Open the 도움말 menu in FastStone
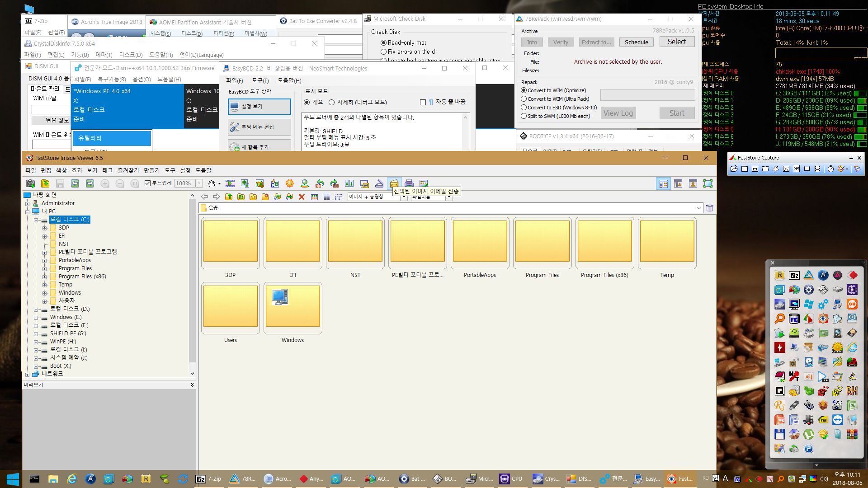868x488 pixels. coord(203,170)
